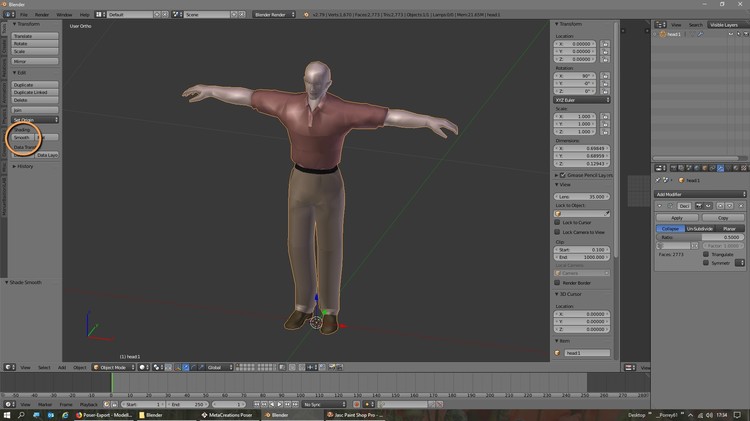This screenshot has width=750, height=421.
Task: Open the Object Mode selector
Action: (113, 367)
